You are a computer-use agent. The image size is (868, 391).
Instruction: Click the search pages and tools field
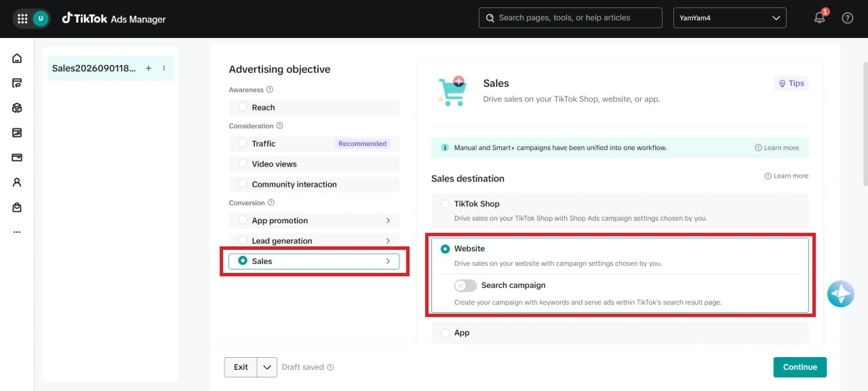pos(570,18)
